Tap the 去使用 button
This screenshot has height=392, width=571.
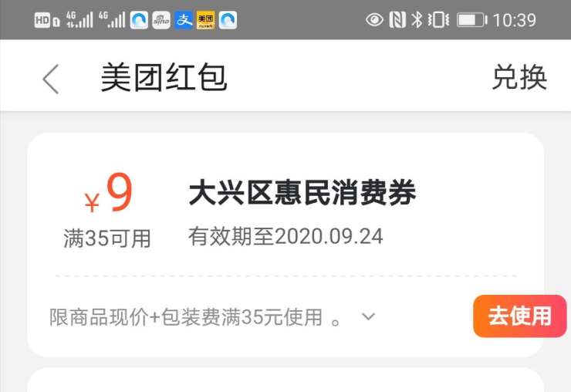pyautogui.click(x=520, y=316)
